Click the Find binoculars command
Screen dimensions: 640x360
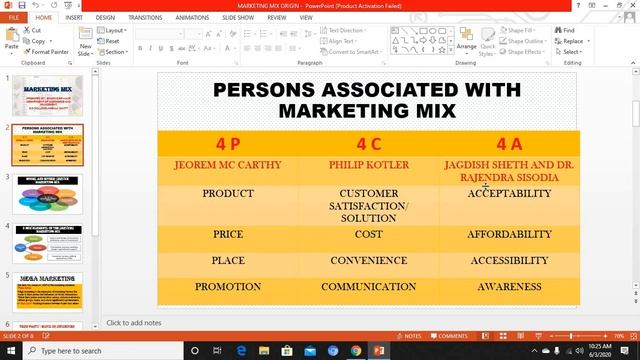click(564, 30)
